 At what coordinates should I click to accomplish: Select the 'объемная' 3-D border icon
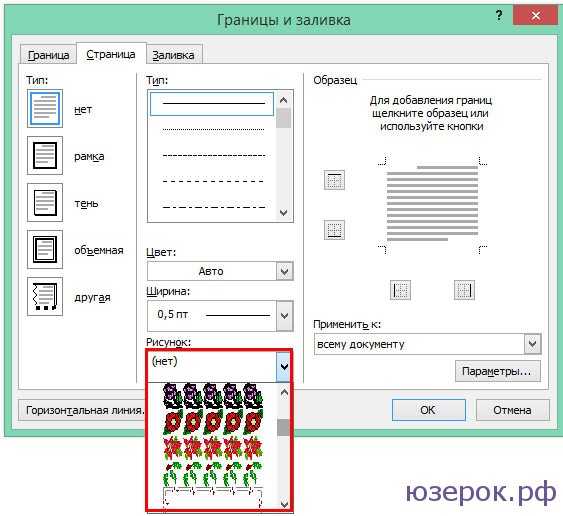click(45, 250)
